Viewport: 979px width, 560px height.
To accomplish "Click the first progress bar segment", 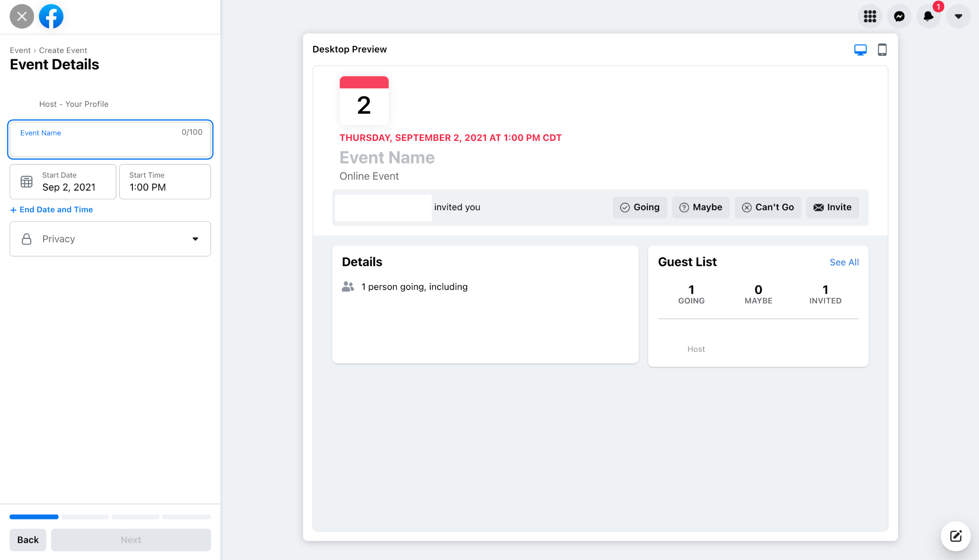I will coord(33,517).
